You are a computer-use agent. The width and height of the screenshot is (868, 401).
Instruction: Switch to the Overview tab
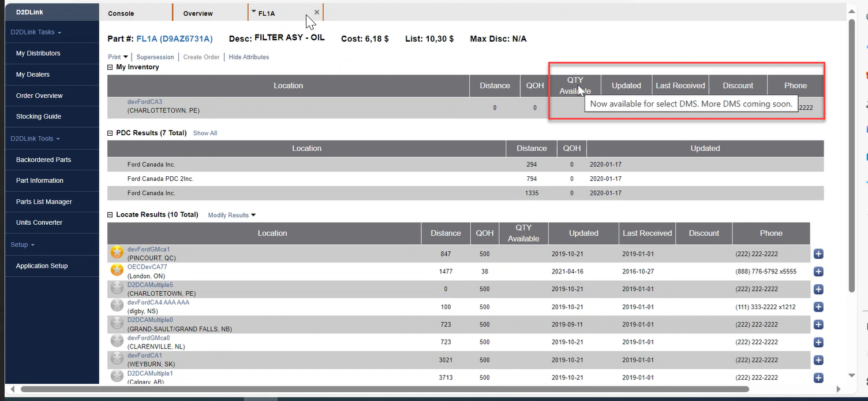[198, 13]
